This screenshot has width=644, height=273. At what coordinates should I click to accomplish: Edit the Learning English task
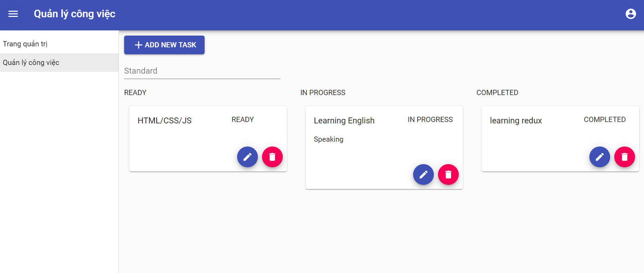pos(423,175)
